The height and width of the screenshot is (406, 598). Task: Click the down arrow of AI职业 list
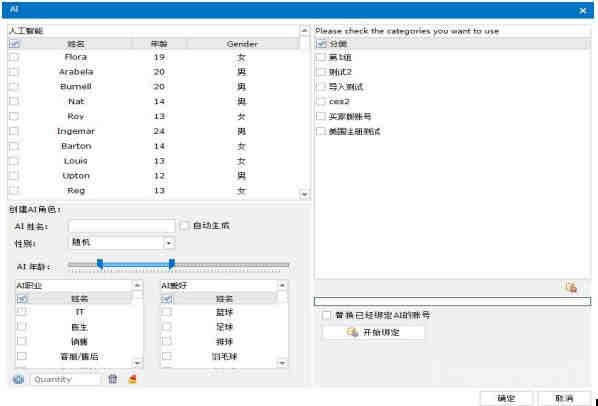click(137, 363)
